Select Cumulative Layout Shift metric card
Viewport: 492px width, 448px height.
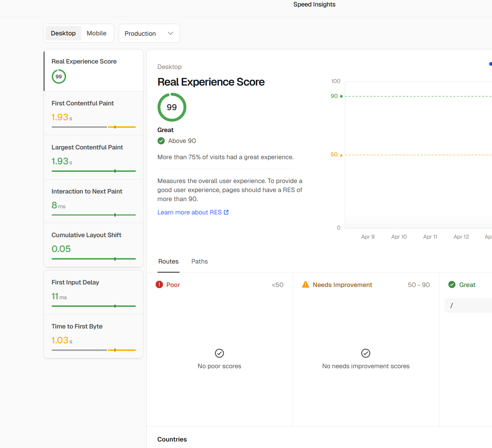coord(93,245)
